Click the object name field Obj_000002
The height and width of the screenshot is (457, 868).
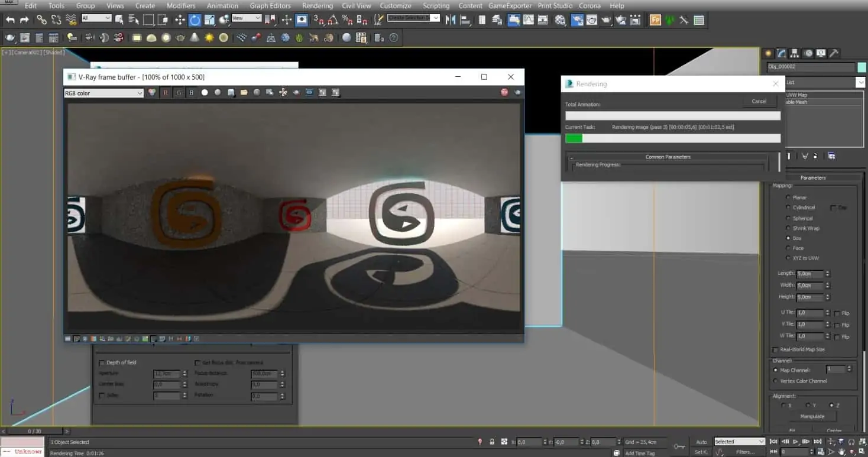tap(811, 67)
